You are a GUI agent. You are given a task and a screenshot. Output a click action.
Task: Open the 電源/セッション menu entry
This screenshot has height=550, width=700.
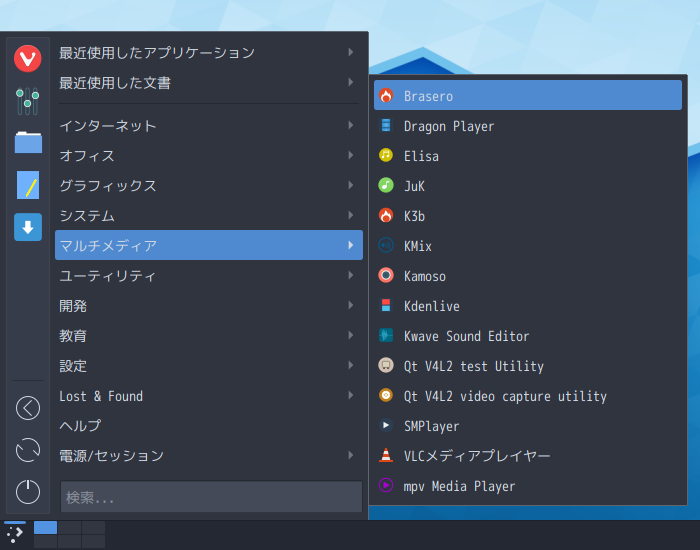pyautogui.click(x=209, y=455)
